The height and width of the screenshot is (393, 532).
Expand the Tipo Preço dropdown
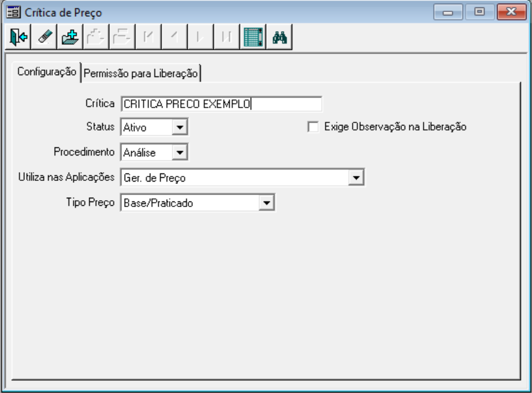[x=266, y=203]
